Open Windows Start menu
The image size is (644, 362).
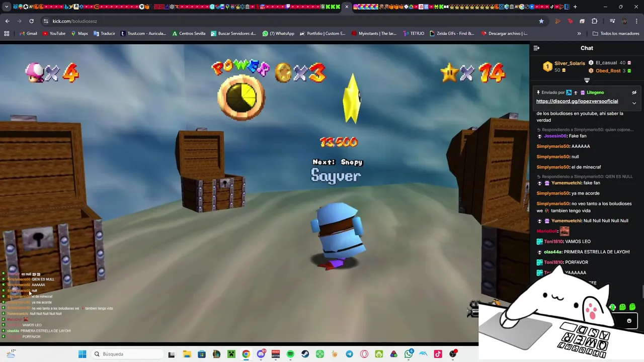coord(83,354)
